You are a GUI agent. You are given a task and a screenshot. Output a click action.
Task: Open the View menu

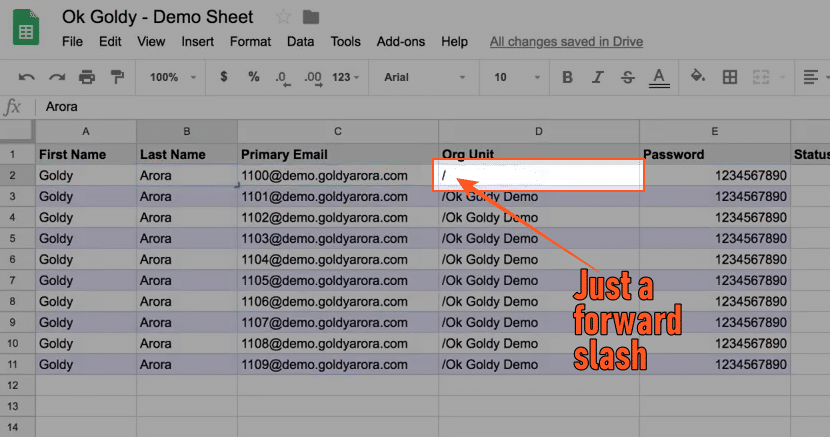(x=151, y=42)
